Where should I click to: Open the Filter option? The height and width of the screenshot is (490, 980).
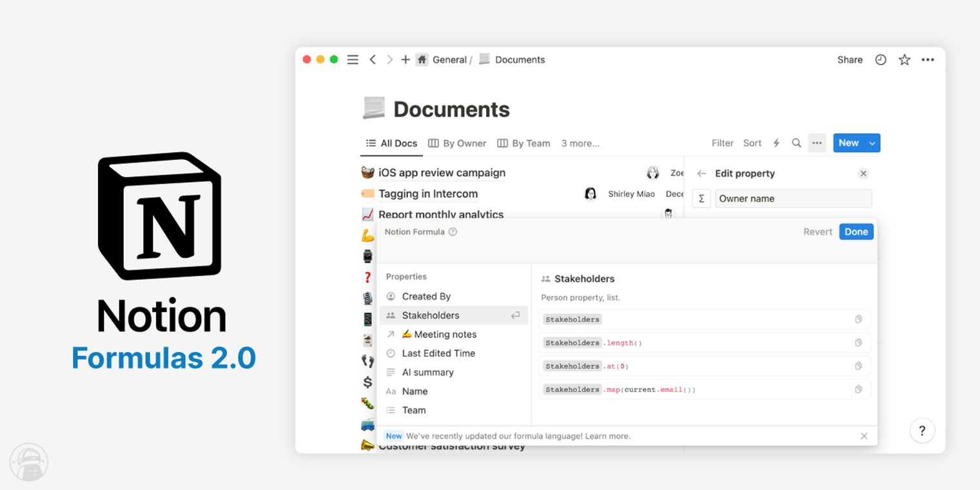[722, 143]
